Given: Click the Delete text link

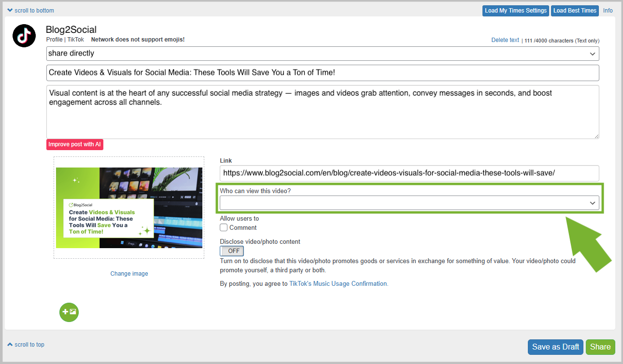Looking at the screenshot, I should pyautogui.click(x=505, y=40).
